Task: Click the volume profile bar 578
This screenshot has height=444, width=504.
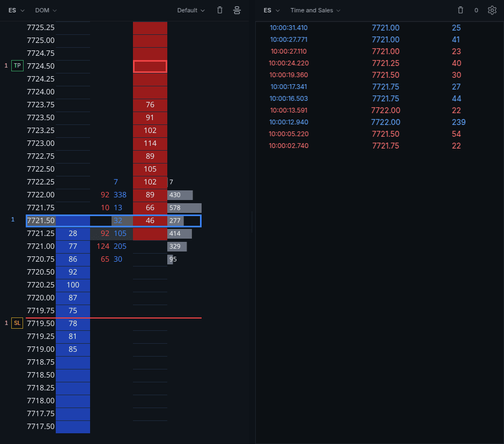Action: [x=184, y=208]
